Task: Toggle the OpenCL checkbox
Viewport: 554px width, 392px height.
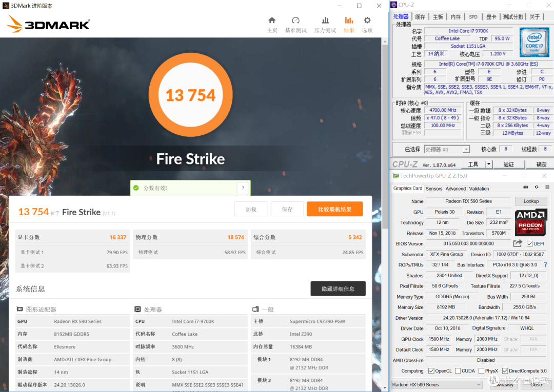Action: pyautogui.click(x=431, y=371)
